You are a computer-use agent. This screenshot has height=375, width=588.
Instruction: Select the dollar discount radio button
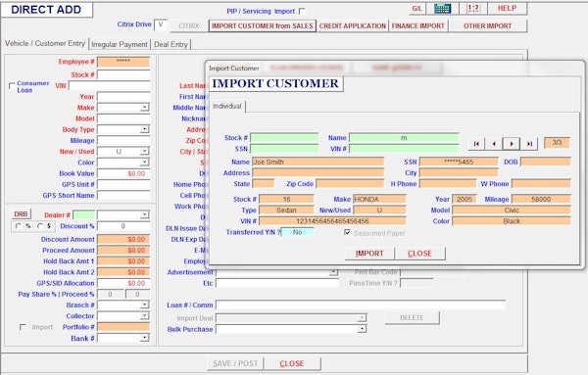40,226
